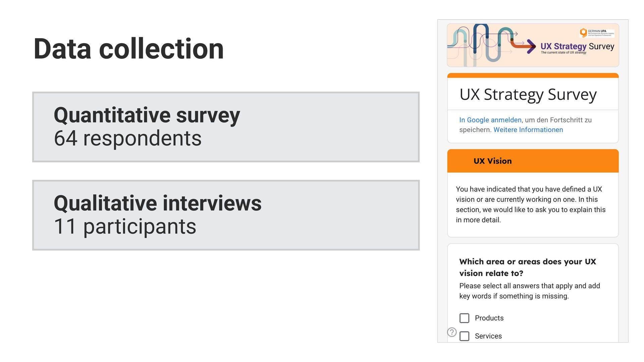The image size is (644, 362).
Task: Click 'The current state of UX strategy' tagline
Action: pyautogui.click(x=563, y=53)
